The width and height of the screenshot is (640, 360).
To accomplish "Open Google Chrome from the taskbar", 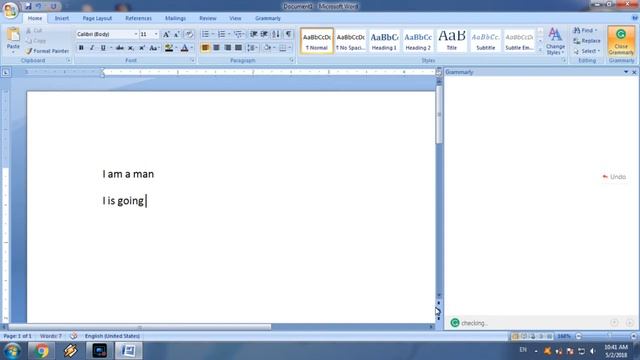I will coord(41,351).
